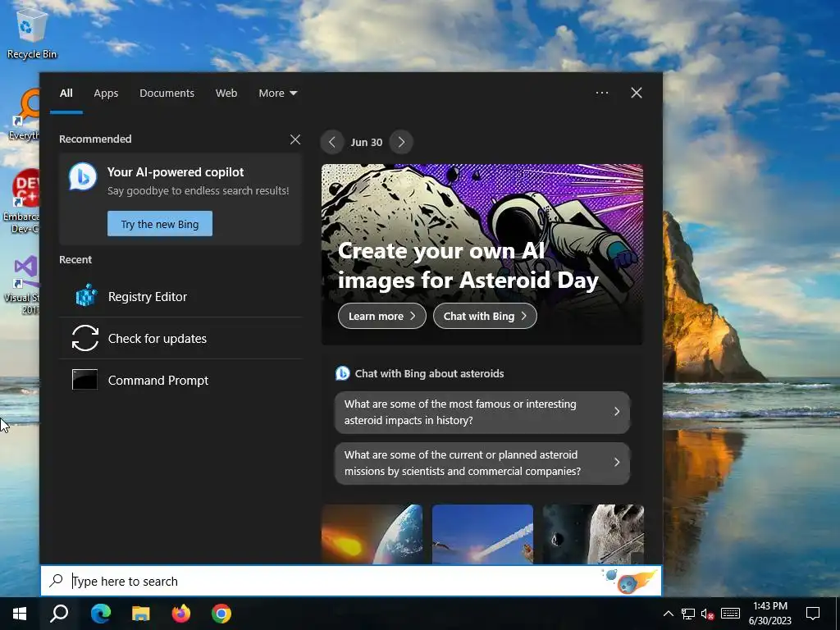840x630 pixels.
Task: Open the Everything search desktop shortcut
Action: coord(24,115)
